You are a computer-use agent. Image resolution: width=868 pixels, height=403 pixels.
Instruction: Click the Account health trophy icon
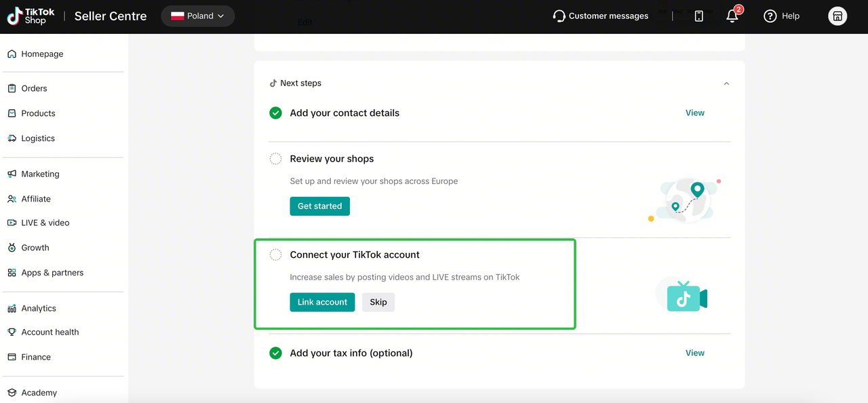(12, 332)
